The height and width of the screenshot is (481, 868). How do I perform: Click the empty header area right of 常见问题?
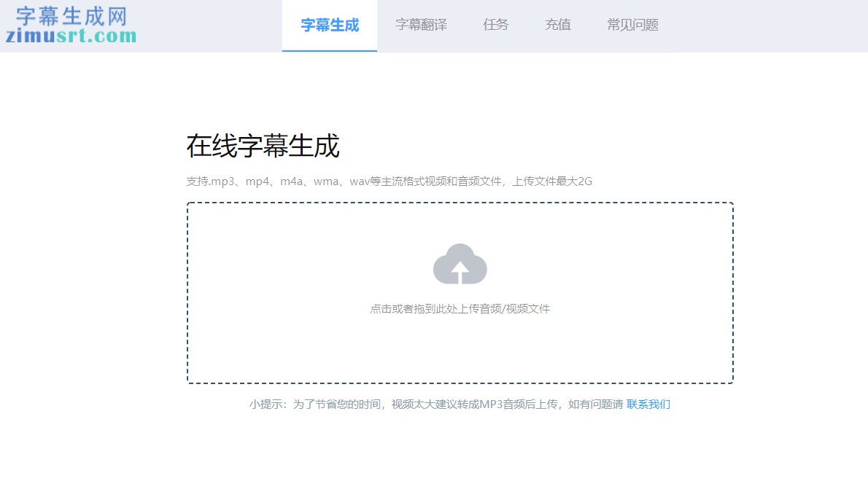766,26
